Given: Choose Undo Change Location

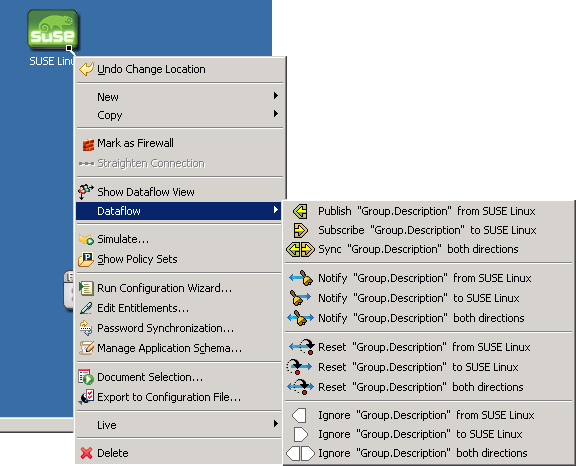Looking at the screenshot, I should coord(179,69).
